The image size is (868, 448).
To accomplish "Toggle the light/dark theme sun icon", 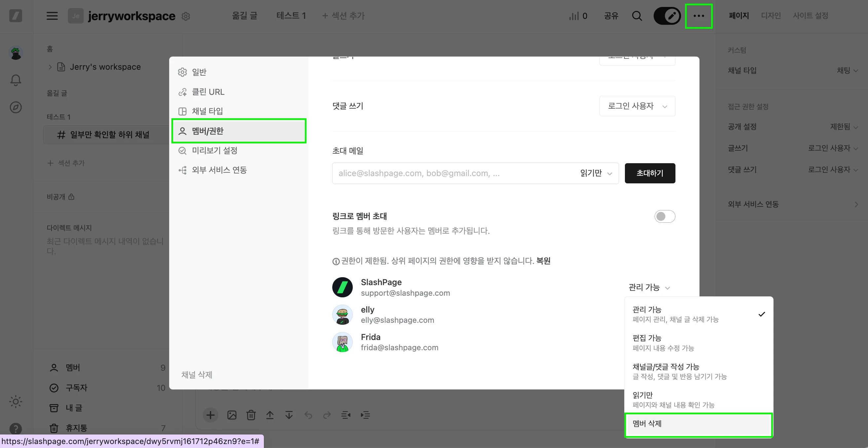I will (16, 401).
